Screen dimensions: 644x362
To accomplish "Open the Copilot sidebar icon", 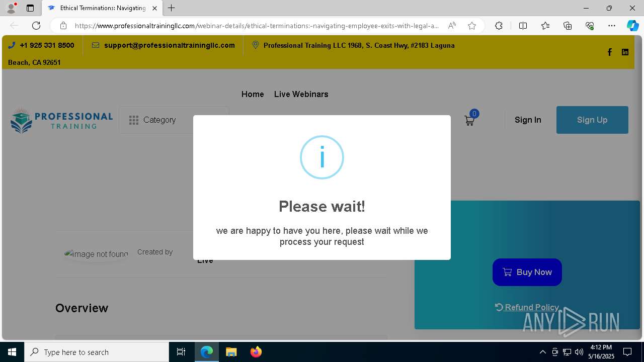I will point(633,26).
